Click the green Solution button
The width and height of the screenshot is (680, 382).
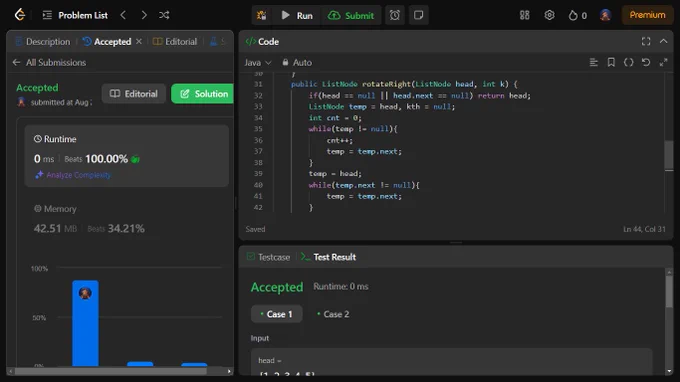[203, 94]
